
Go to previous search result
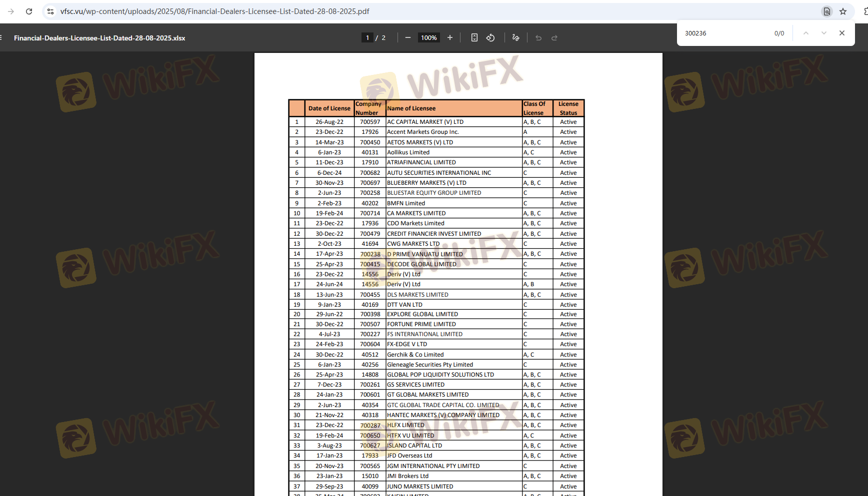click(x=806, y=33)
